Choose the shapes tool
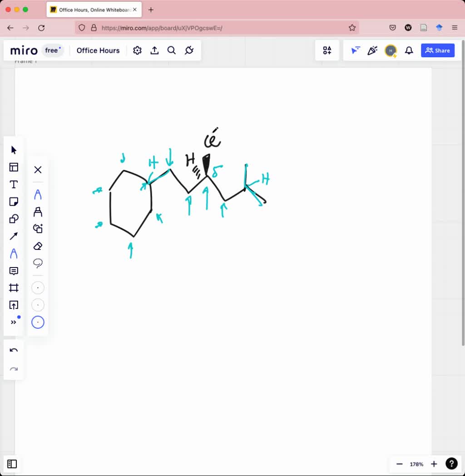 (x=14, y=219)
